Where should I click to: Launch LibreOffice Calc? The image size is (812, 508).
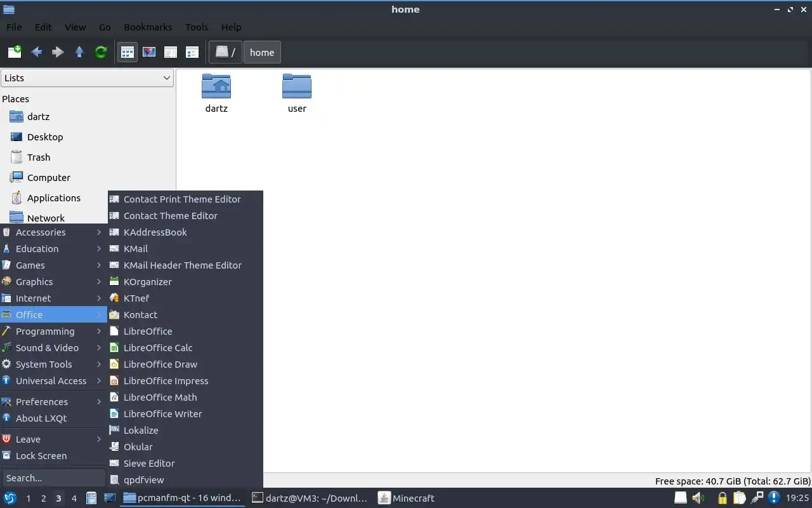(x=185, y=348)
